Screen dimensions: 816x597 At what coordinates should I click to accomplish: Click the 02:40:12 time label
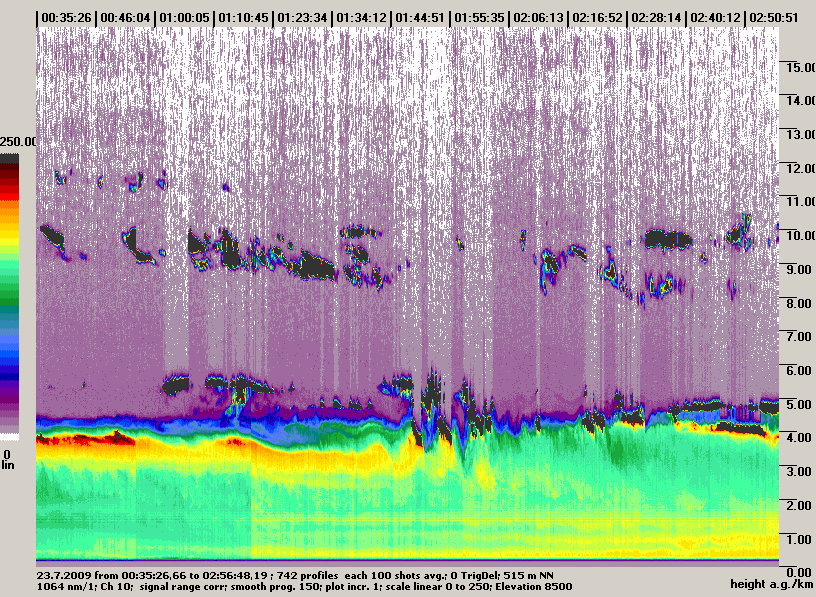coord(715,18)
